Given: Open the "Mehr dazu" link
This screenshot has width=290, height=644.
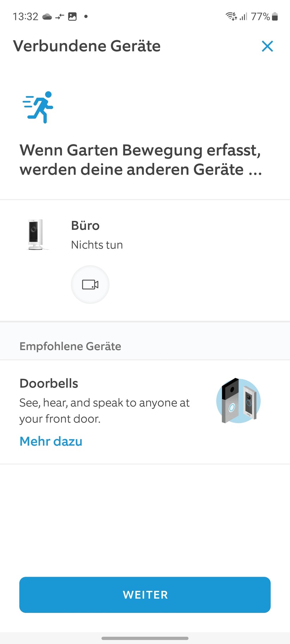Looking at the screenshot, I should click(x=50, y=441).
